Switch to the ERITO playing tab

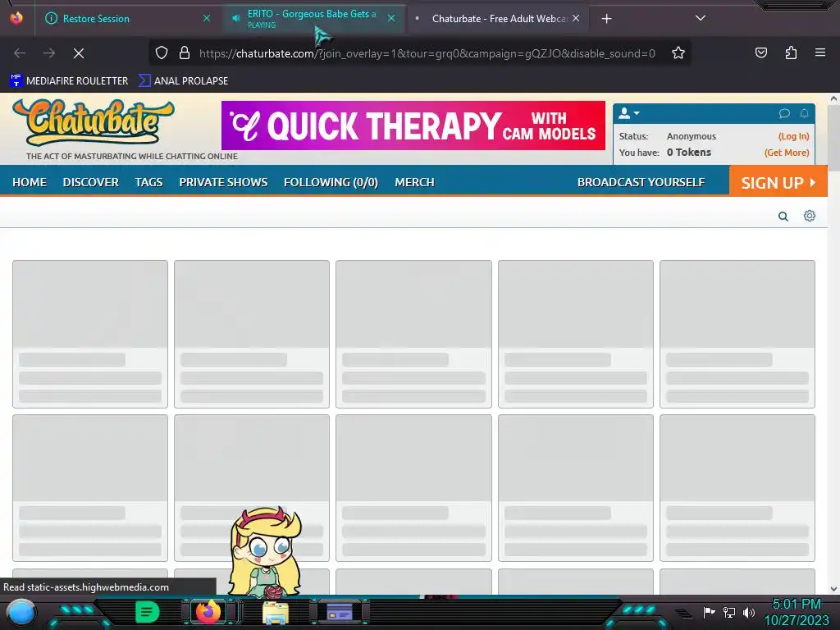click(313, 19)
